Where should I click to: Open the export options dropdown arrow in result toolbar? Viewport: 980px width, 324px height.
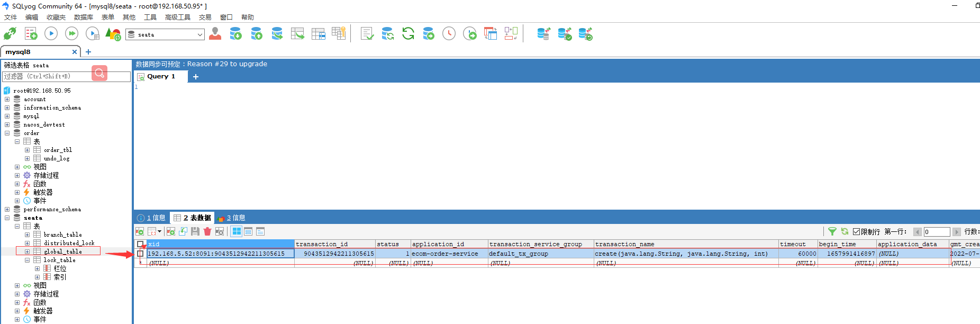pyautogui.click(x=159, y=231)
